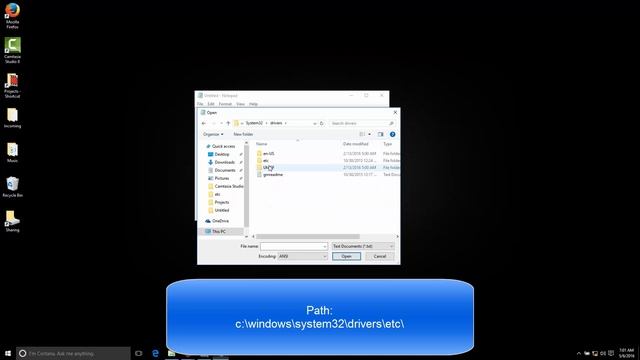Open the file type filter dropdown
The height and width of the screenshot is (360, 640).
pos(363,246)
